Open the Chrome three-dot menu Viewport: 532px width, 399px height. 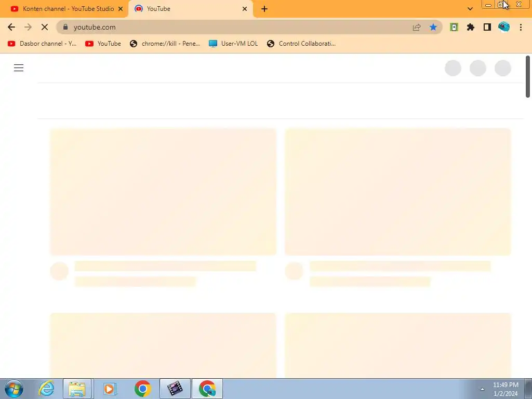pyautogui.click(x=521, y=27)
